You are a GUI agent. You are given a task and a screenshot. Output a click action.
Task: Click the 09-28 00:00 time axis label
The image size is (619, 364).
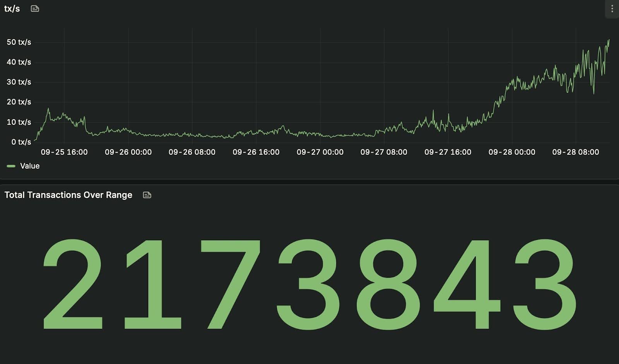click(512, 152)
